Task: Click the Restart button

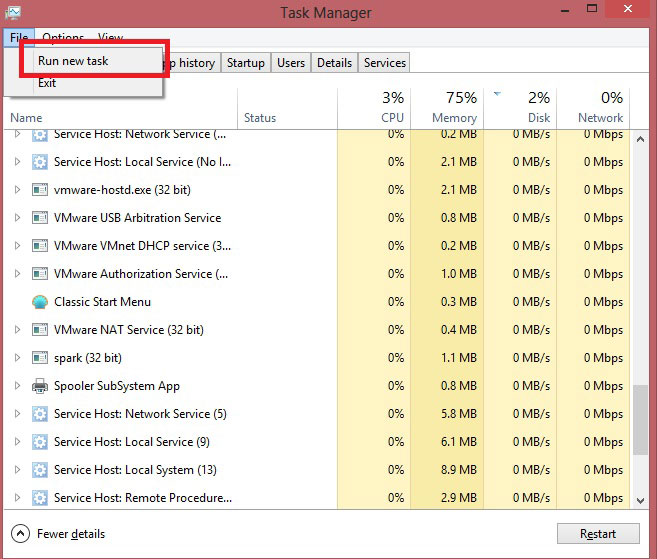Action: tap(598, 534)
